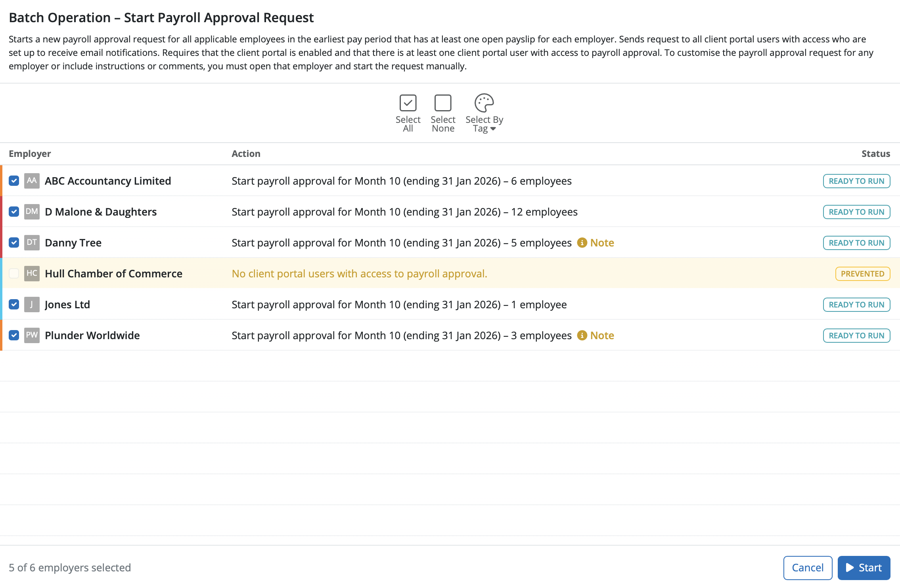Open the Select By Tag dropdown
This screenshot has width=900, height=588.
484,113
